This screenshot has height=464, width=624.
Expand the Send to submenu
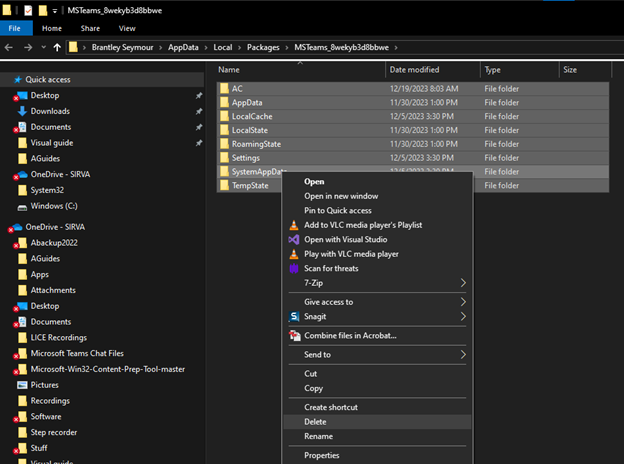(378, 355)
